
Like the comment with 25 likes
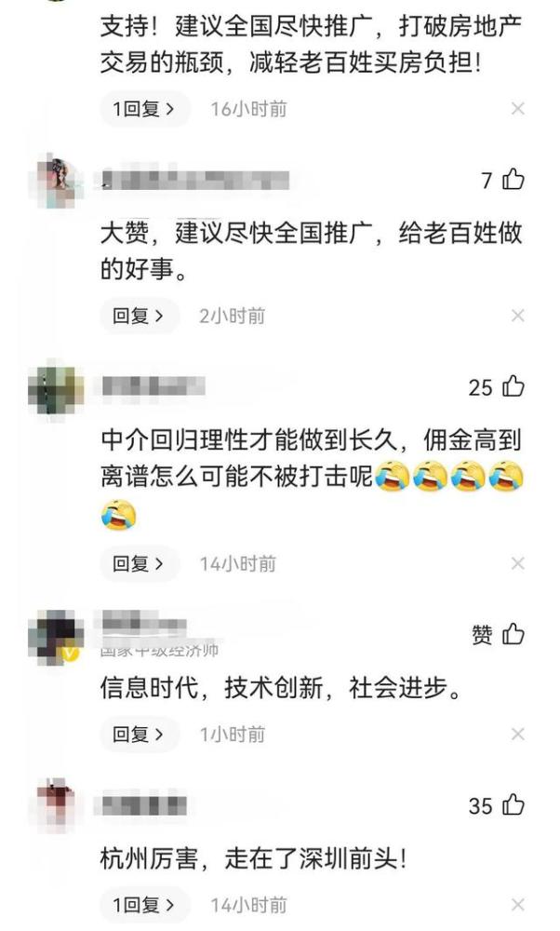[x=513, y=386]
